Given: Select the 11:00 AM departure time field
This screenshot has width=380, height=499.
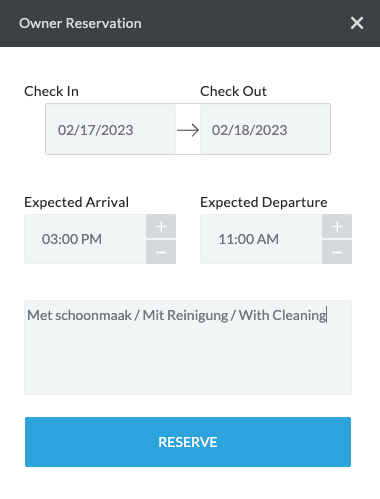Looking at the screenshot, I should (x=261, y=239).
